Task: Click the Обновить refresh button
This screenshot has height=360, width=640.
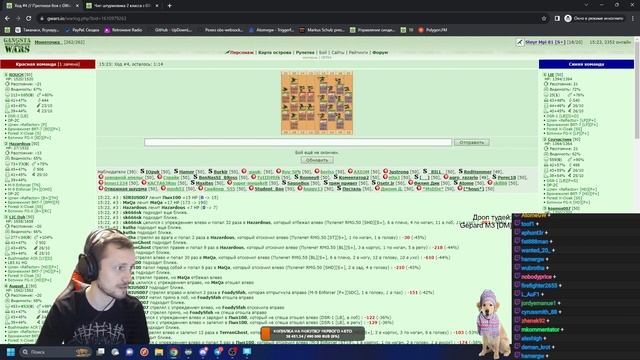Action: click(x=317, y=160)
